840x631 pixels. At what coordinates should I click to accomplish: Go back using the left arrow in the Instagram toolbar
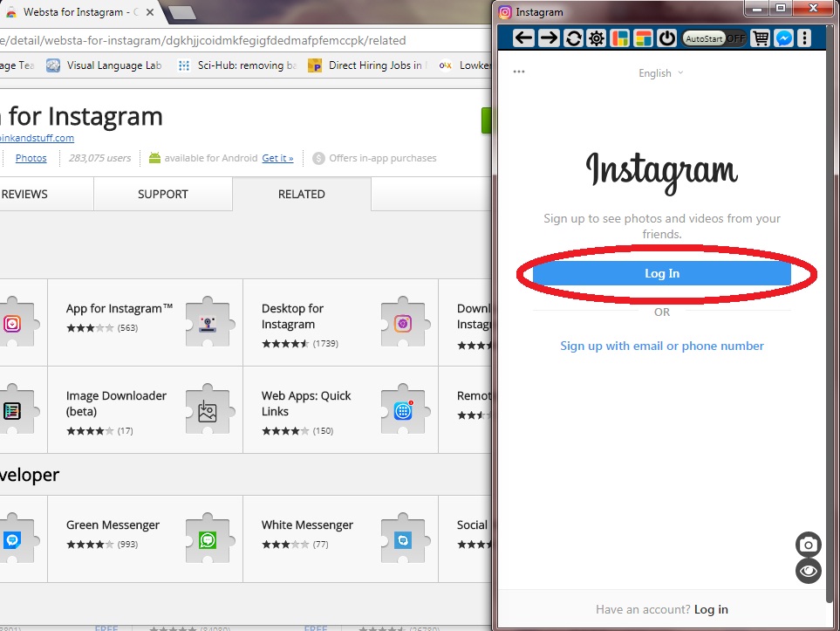[x=523, y=38]
